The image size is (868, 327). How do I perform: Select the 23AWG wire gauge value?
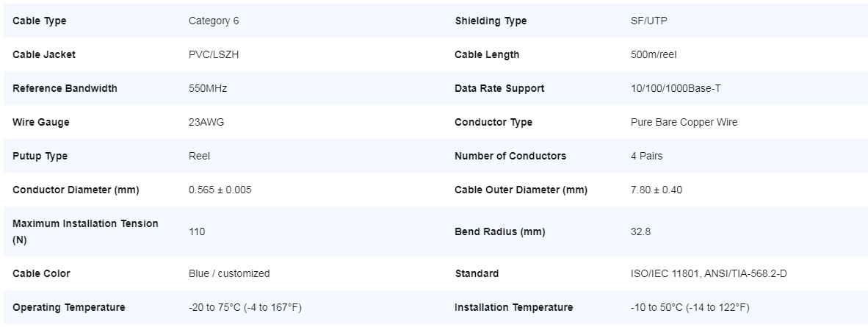coord(206,122)
